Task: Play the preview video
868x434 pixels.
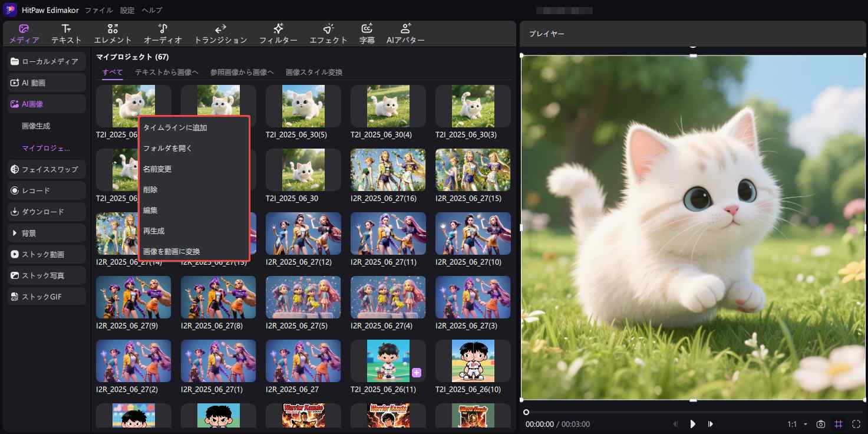Action: tap(693, 424)
